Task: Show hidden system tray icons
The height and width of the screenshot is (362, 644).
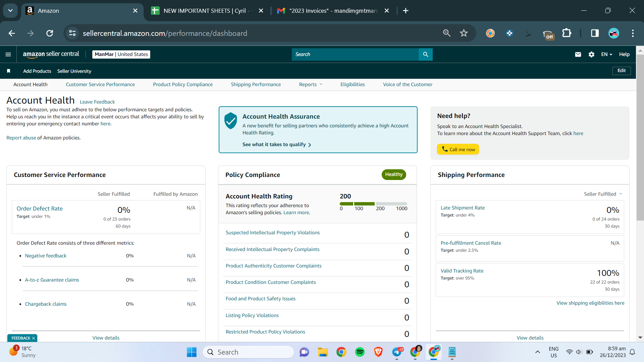Action: point(538,352)
